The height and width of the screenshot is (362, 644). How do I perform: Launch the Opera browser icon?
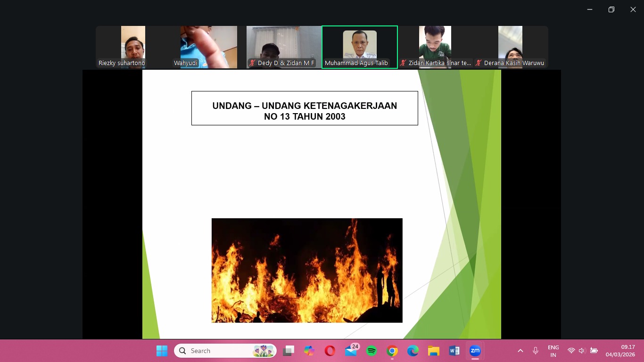(330, 351)
